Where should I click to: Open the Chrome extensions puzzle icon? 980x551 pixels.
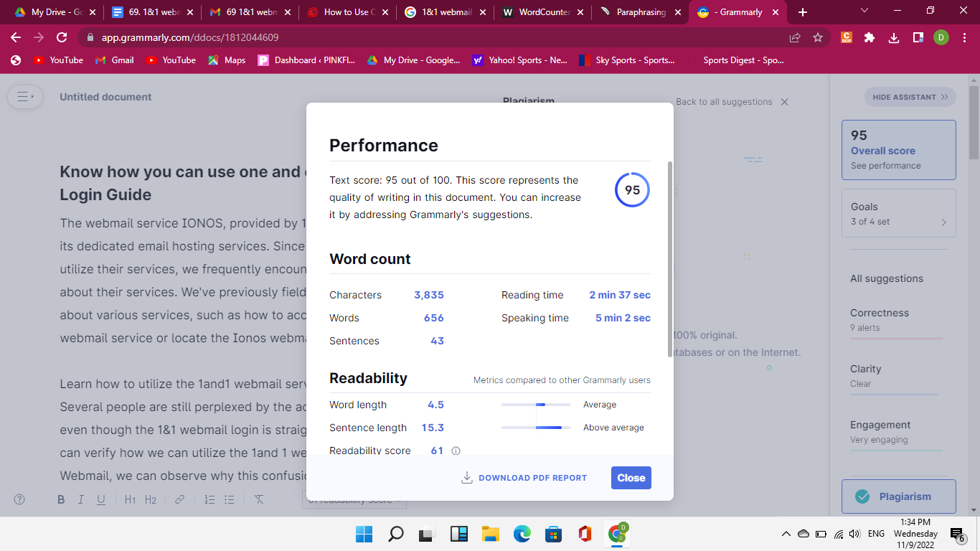[870, 37]
